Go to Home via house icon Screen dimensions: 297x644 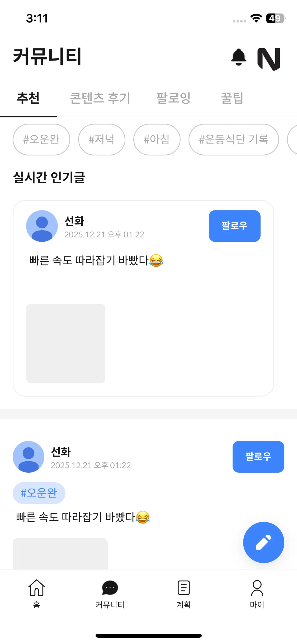(x=37, y=588)
